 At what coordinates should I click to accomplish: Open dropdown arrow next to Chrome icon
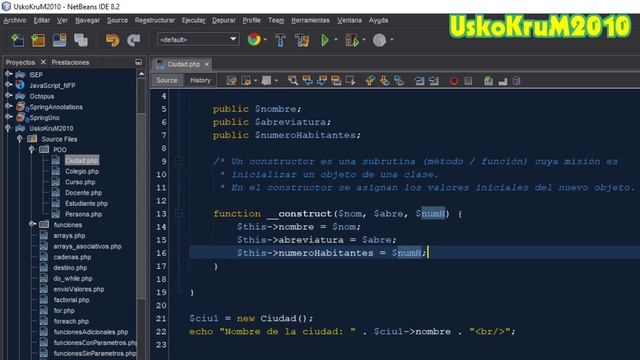[x=265, y=40]
